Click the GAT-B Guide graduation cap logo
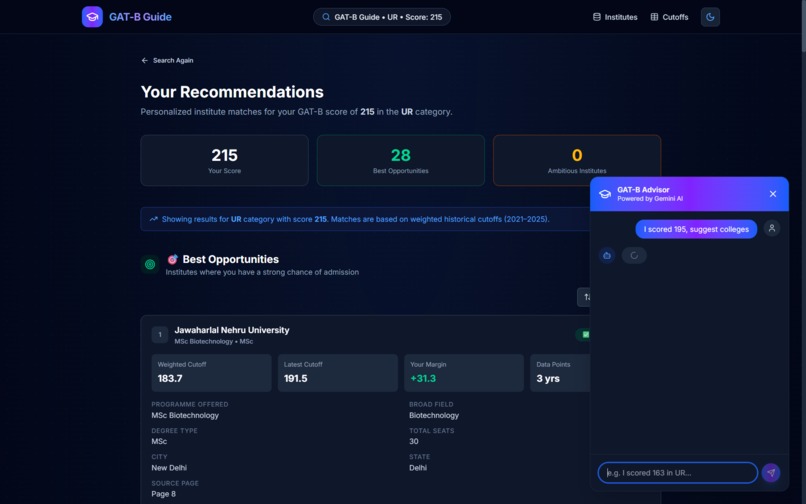The image size is (806, 504). pyautogui.click(x=92, y=17)
